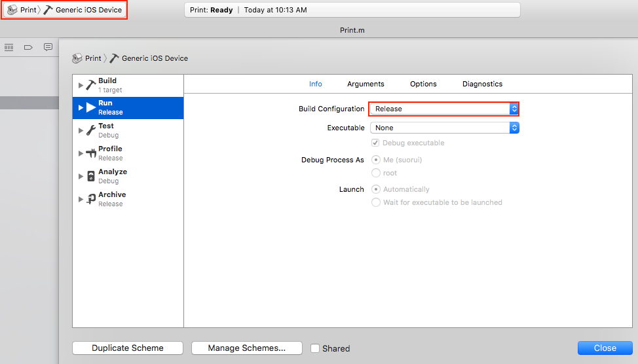Click the Profile instrument icon
Viewport: 638px width, 364px height.
point(91,153)
